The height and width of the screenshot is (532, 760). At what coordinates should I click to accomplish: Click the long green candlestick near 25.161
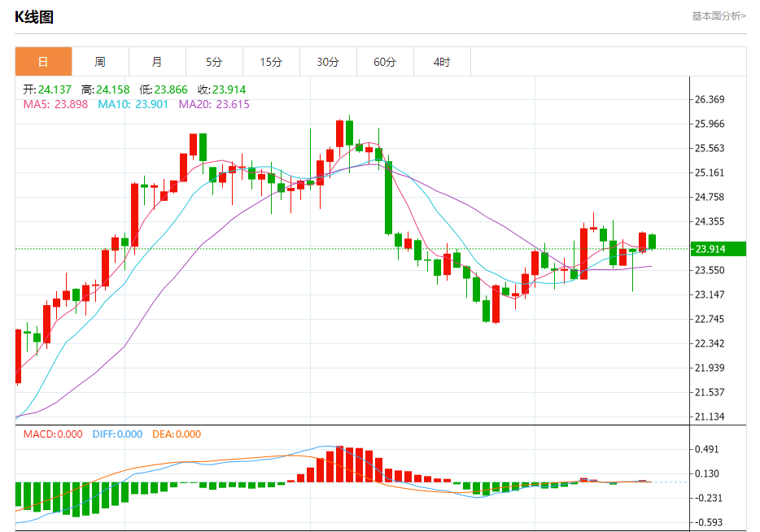click(389, 198)
